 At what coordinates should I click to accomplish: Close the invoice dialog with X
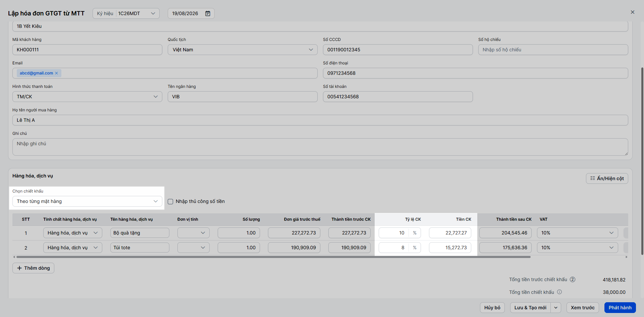[x=633, y=12]
